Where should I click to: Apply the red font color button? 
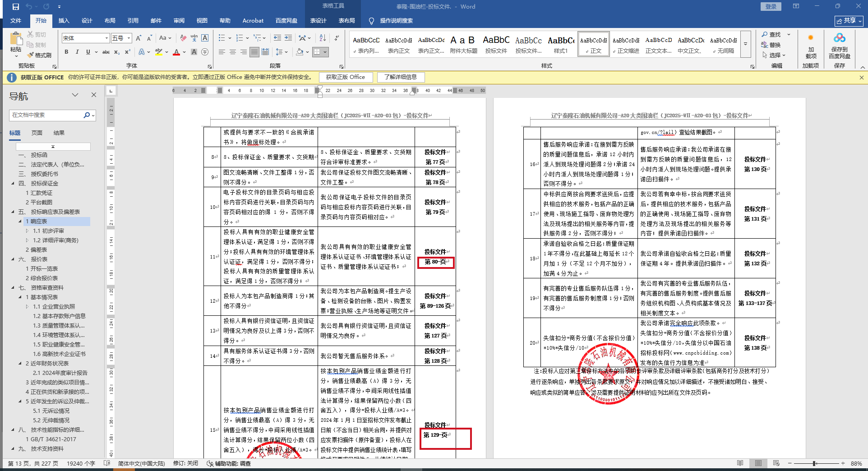[176, 52]
